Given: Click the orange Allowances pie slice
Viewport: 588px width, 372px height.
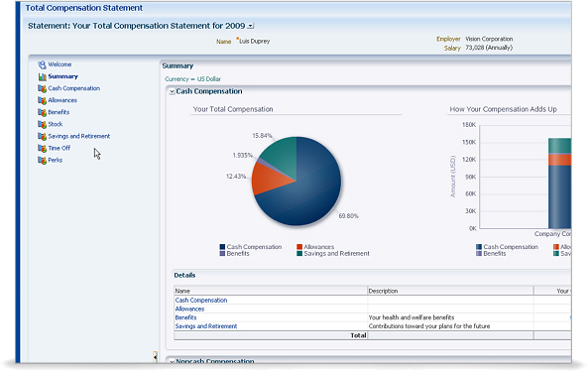Looking at the screenshot, I should 270,180.
